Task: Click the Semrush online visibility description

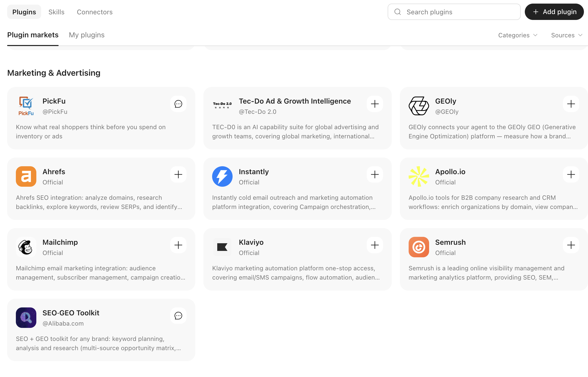Action: click(x=486, y=273)
